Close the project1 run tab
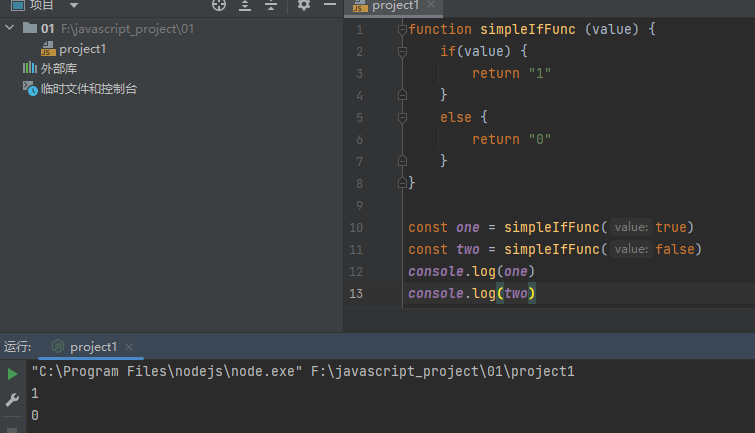The height and width of the screenshot is (433, 755). (x=129, y=347)
